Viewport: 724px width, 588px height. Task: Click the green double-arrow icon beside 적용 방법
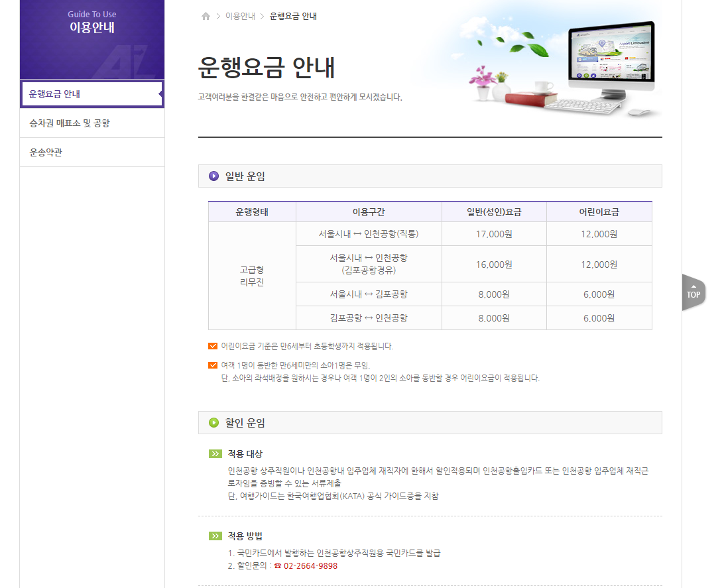point(215,537)
